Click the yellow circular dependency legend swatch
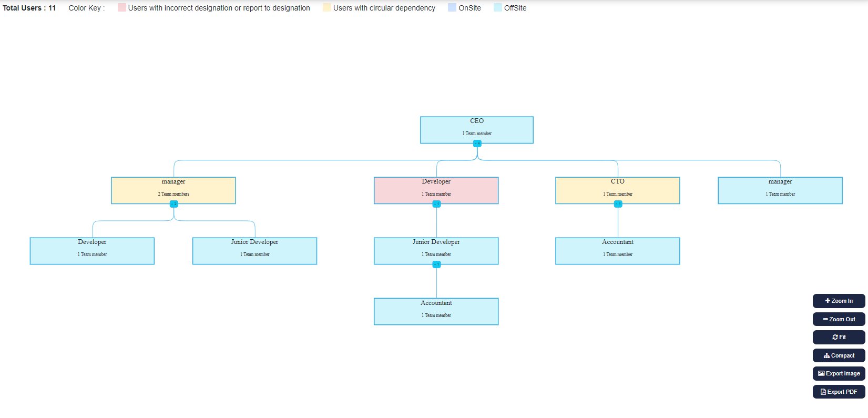Screen dimensions: 868x418 coord(327,7)
